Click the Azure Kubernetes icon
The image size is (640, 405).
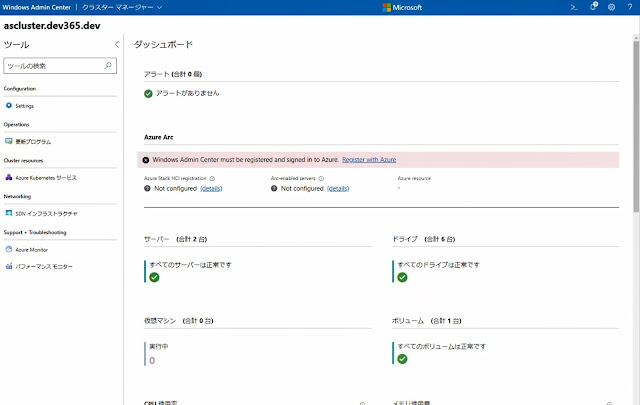9,177
